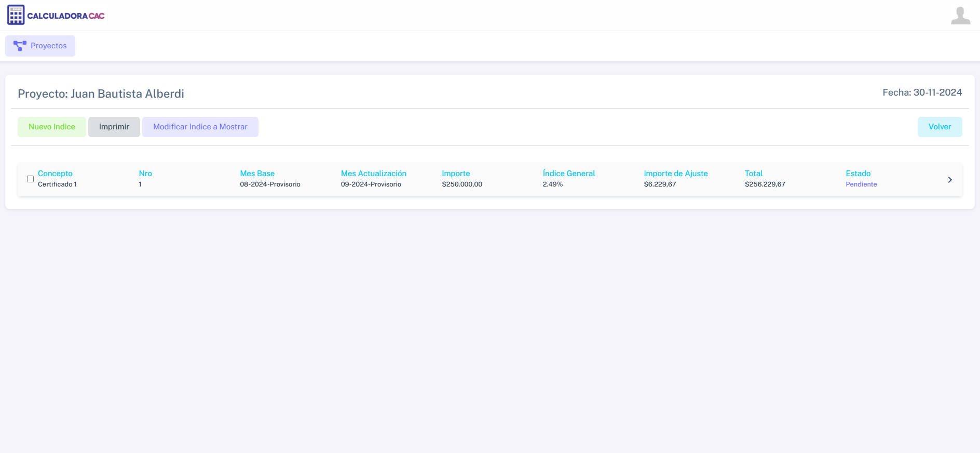Viewport: 980px width, 453px height.
Task: Open the Proyectos menu label
Action: coord(49,46)
